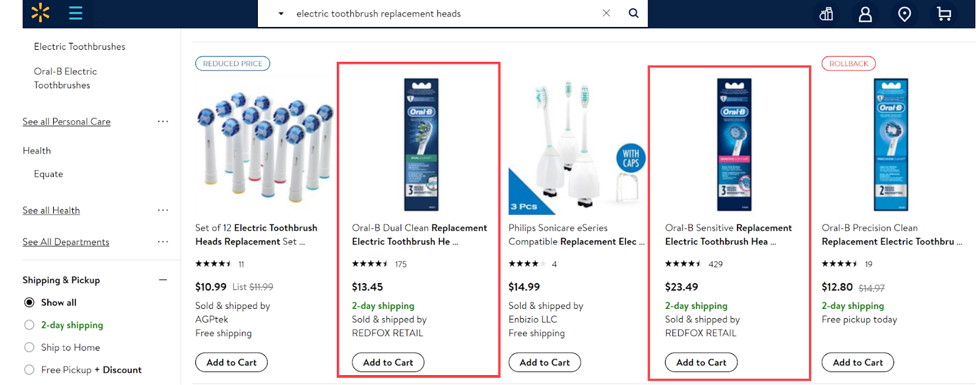Select Ship to Home radio option
Screen dimensions: 980x385
click(29, 348)
